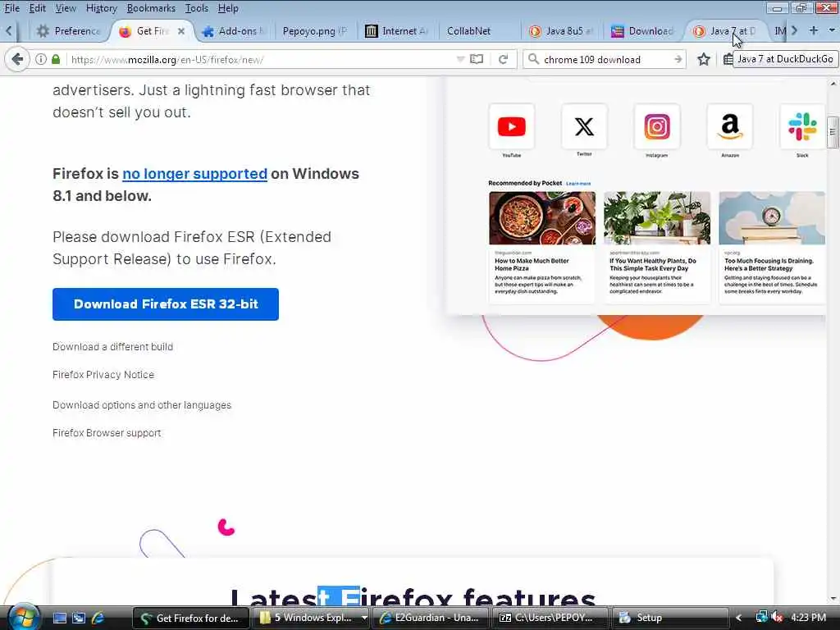This screenshot has width=840, height=630.
Task: Bookmark this page with the star icon
Action: coord(703,59)
